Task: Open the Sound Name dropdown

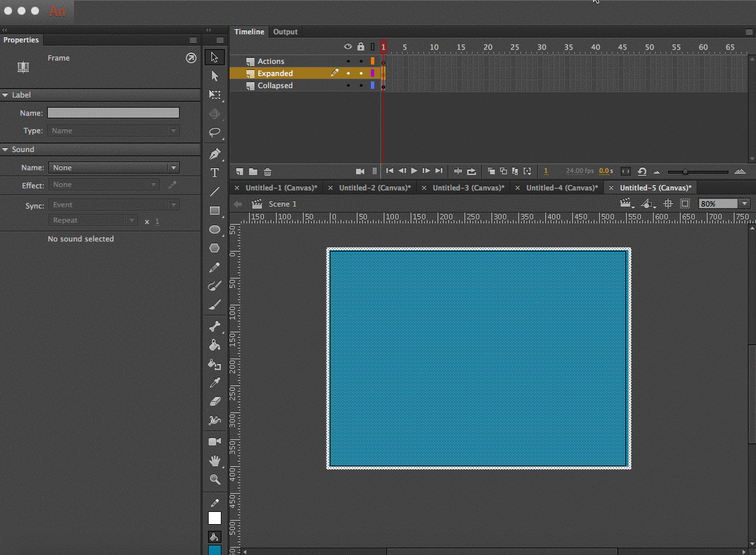Action: [113, 168]
